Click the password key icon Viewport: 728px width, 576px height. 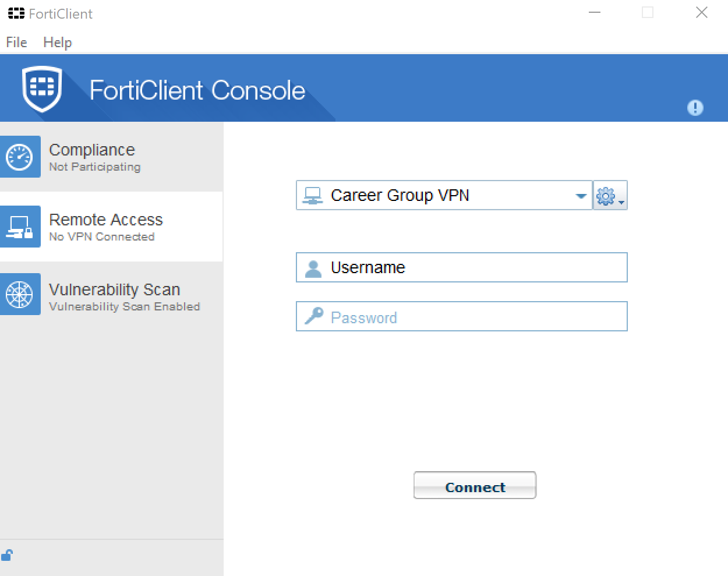pos(314,316)
